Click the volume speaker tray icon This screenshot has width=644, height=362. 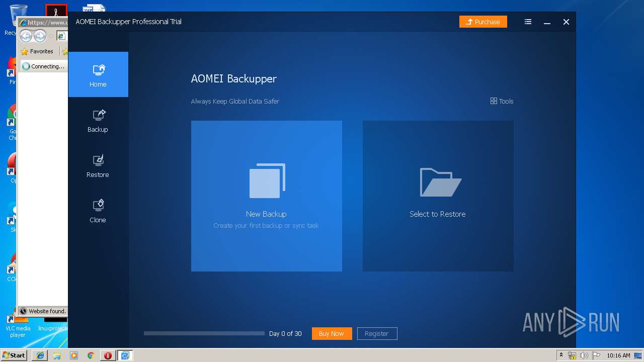click(x=584, y=355)
